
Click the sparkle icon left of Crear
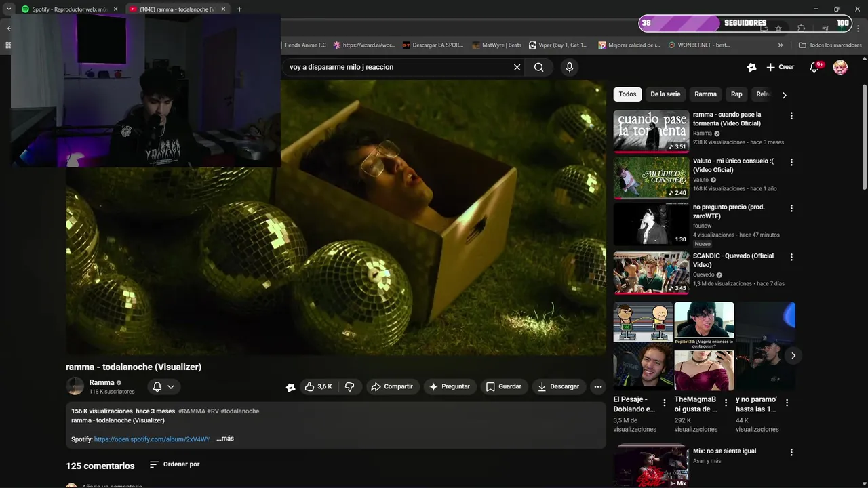pos(751,67)
